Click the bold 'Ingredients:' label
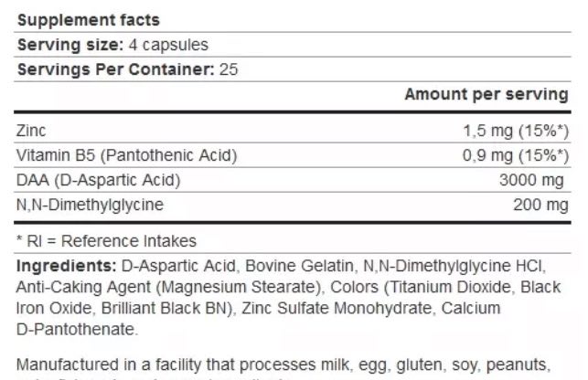 66,265
